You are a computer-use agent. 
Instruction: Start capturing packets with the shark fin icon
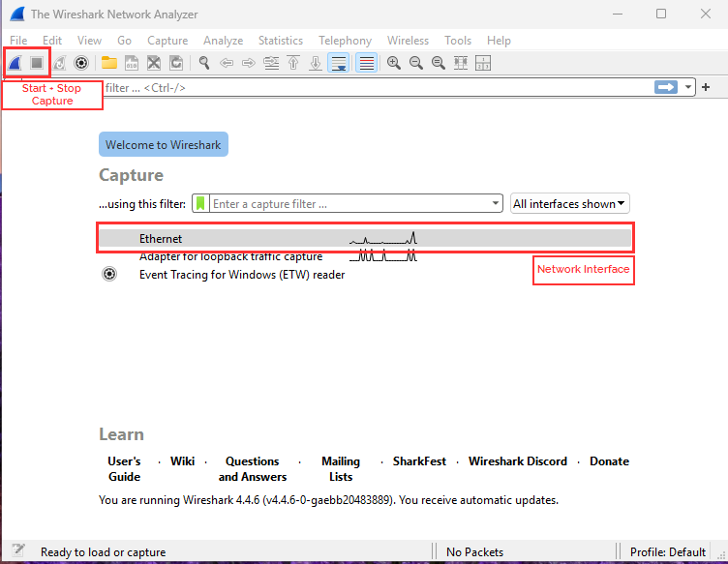(15, 63)
